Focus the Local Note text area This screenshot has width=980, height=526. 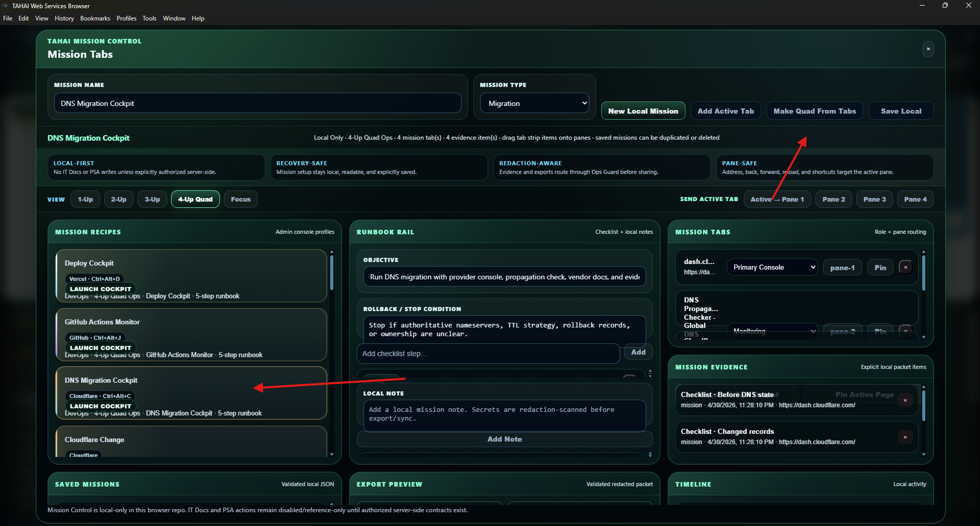pyautogui.click(x=505, y=415)
